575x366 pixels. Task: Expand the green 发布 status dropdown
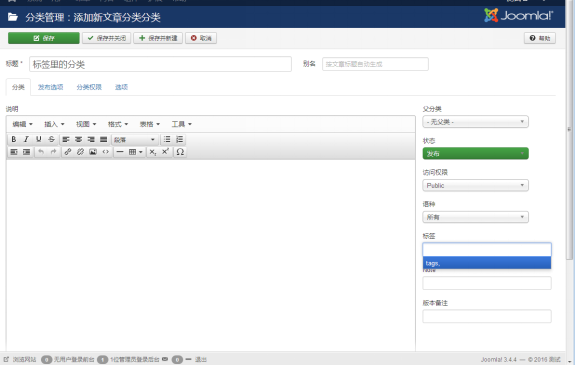coord(475,154)
